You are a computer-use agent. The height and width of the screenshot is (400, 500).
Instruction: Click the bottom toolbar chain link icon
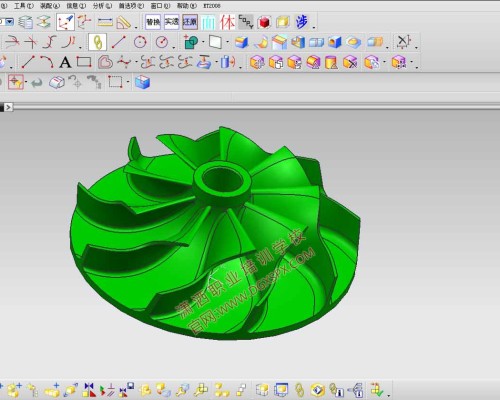point(299,389)
